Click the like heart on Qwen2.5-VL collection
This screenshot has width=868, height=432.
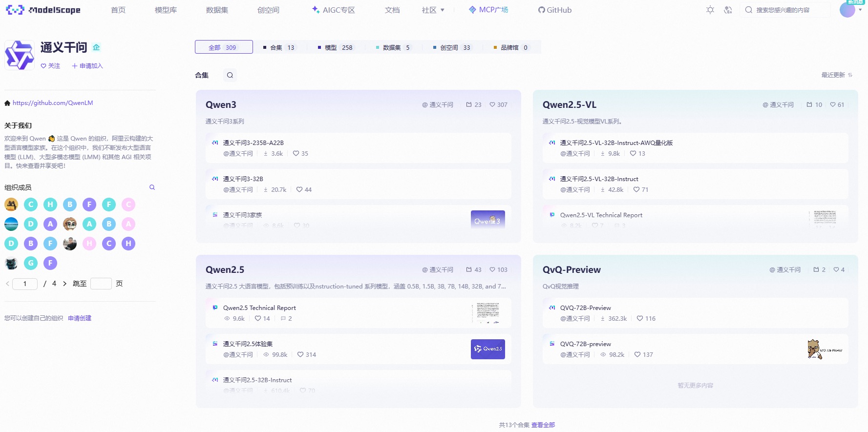pyautogui.click(x=833, y=104)
